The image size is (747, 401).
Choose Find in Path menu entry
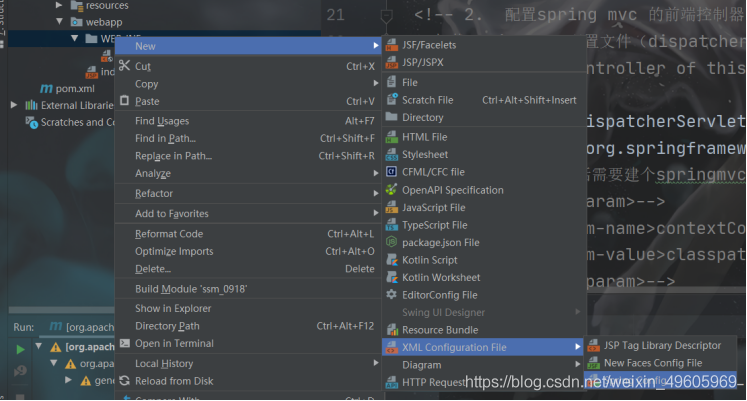click(248, 139)
